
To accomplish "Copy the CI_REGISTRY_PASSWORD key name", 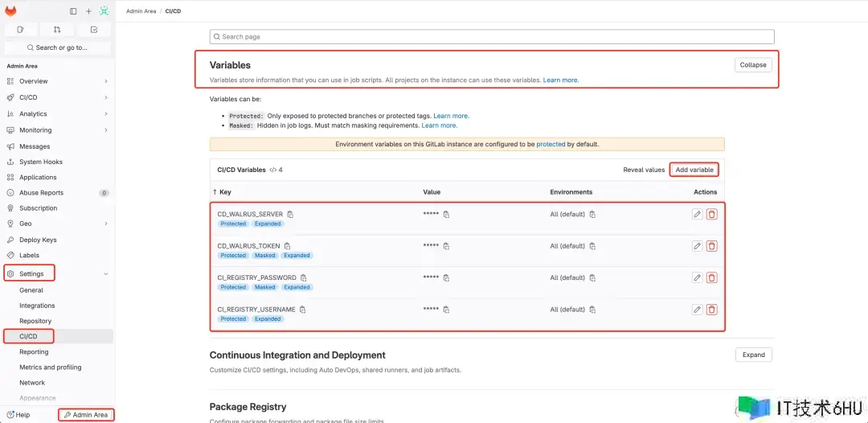I will pyautogui.click(x=304, y=277).
